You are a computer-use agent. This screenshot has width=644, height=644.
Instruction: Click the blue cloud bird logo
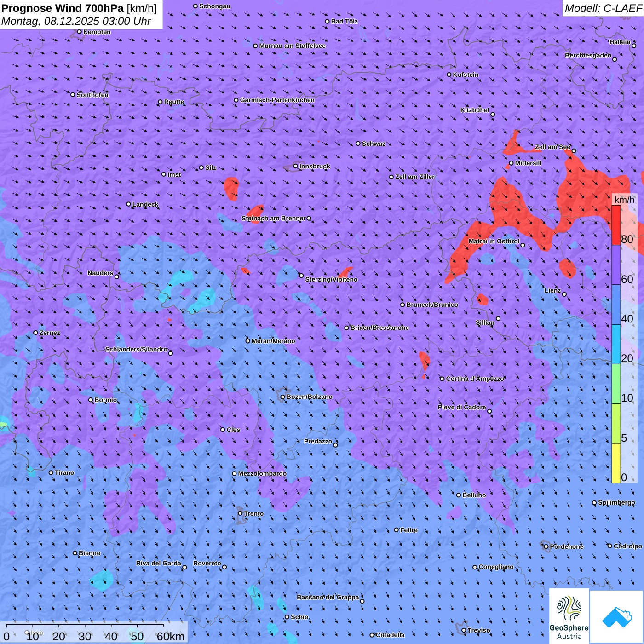617,617
